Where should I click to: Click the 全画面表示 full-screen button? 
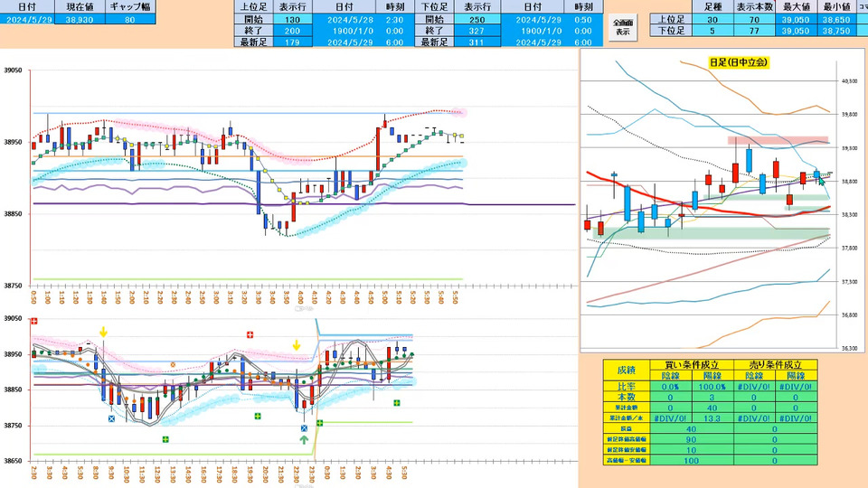[x=623, y=27]
